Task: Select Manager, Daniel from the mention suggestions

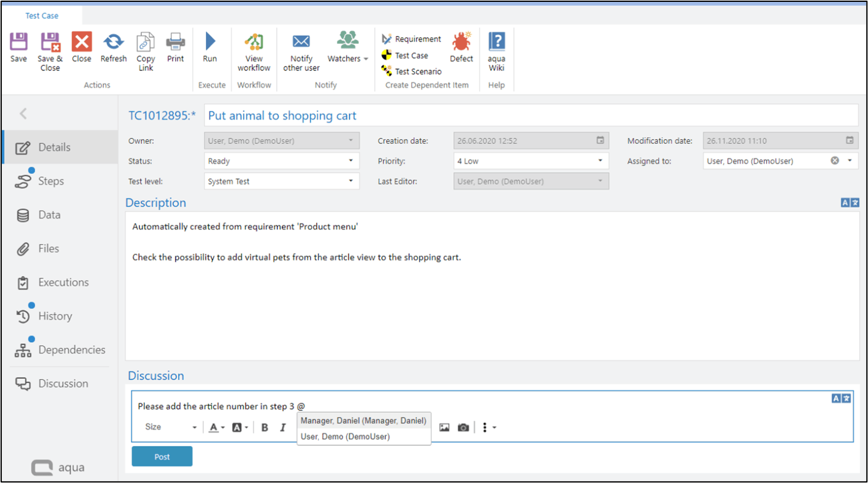Action: (363, 420)
